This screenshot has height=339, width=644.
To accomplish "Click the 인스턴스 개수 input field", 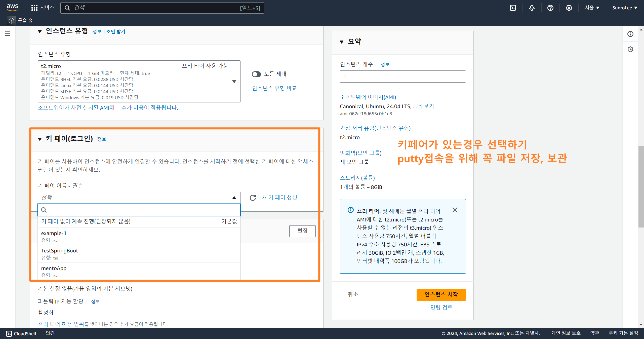I will tap(403, 77).
